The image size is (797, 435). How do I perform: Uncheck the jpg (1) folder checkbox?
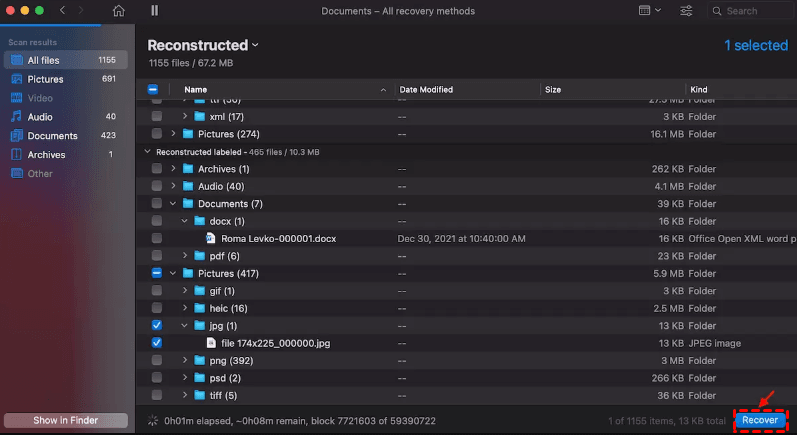pos(156,325)
